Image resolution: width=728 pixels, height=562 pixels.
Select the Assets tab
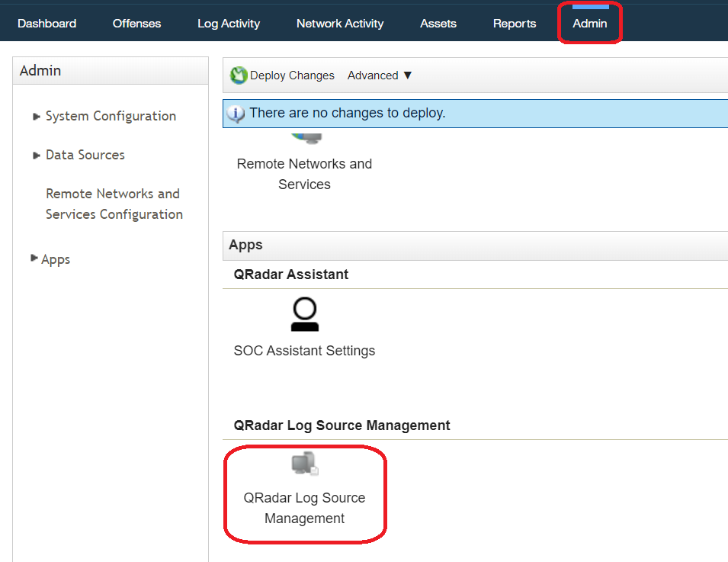tap(438, 24)
